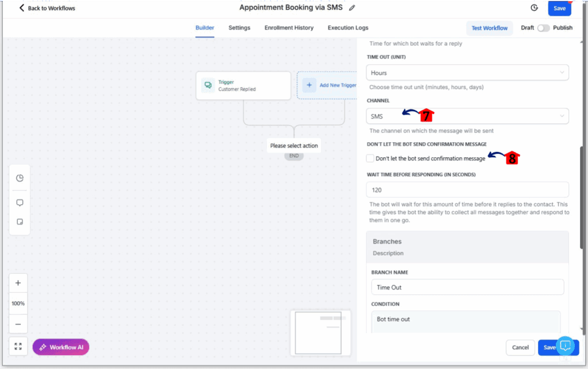
Task: Click the Branches section header
Action: click(467, 247)
